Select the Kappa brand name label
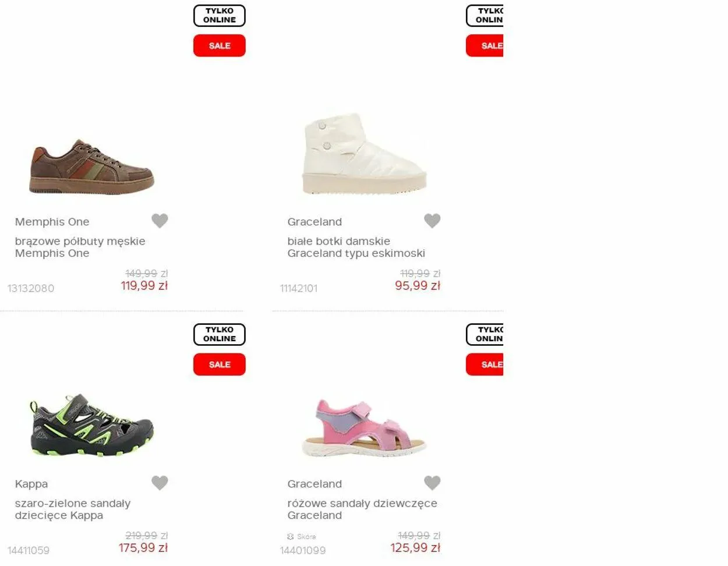728x566 pixels. [x=31, y=484]
